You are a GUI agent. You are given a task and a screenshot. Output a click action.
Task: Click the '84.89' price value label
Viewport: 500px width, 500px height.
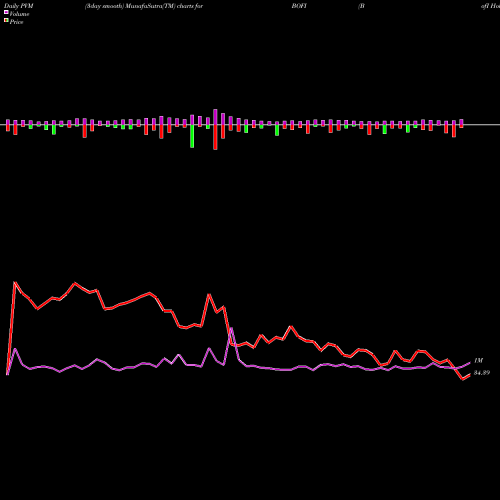tap(482, 373)
